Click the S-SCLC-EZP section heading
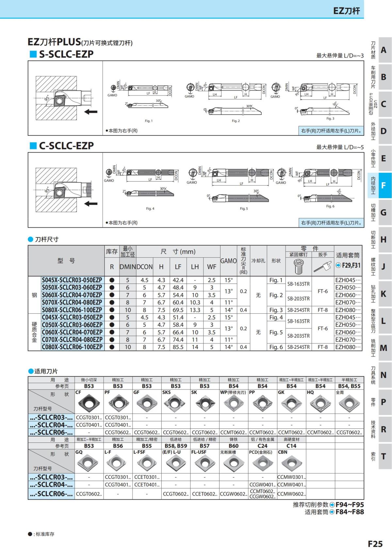 tap(66, 54)
